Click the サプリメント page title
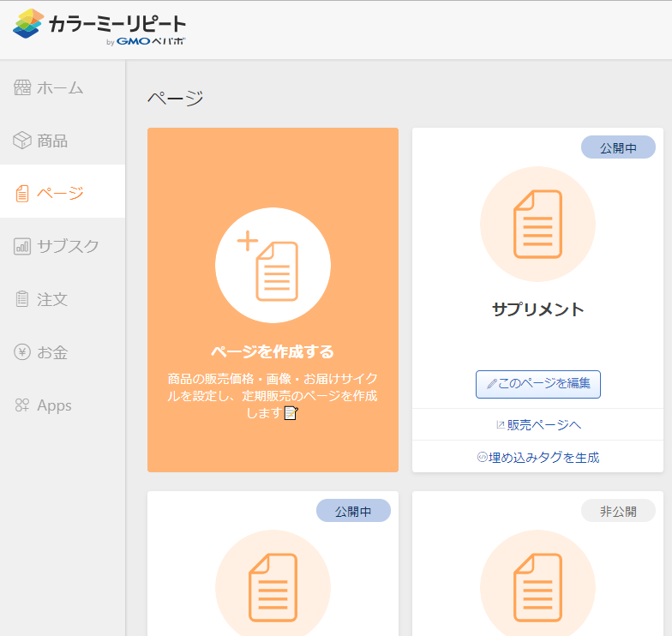The image size is (672, 636). (x=538, y=309)
